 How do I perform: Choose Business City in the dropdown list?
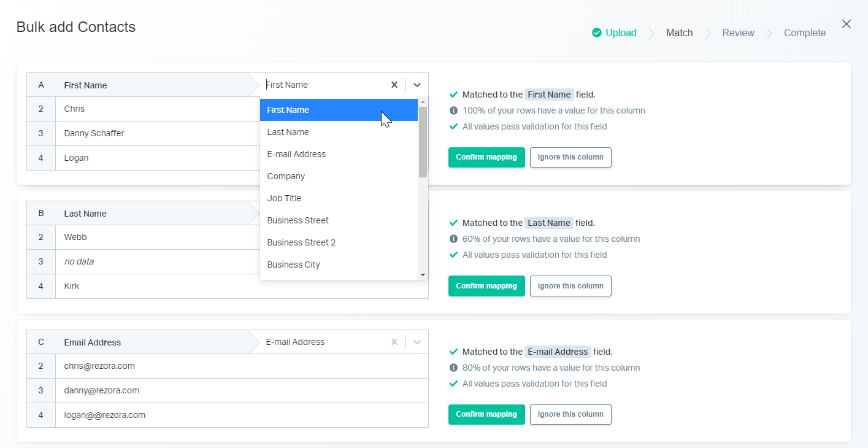point(339,265)
